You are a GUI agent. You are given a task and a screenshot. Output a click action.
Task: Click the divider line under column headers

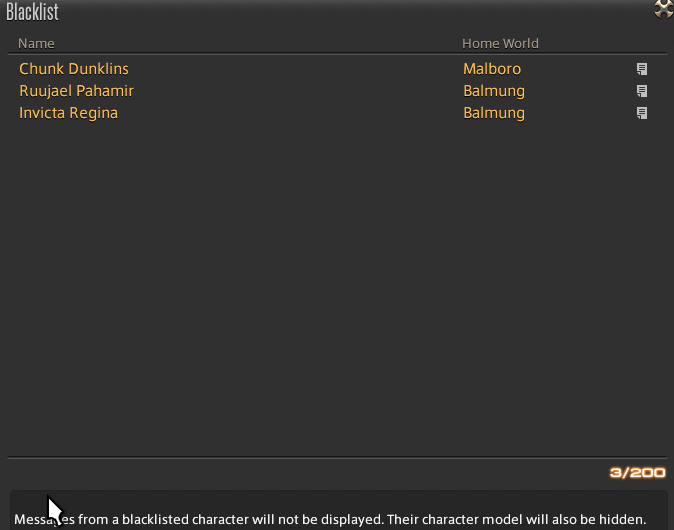click(x=337, y=54)
